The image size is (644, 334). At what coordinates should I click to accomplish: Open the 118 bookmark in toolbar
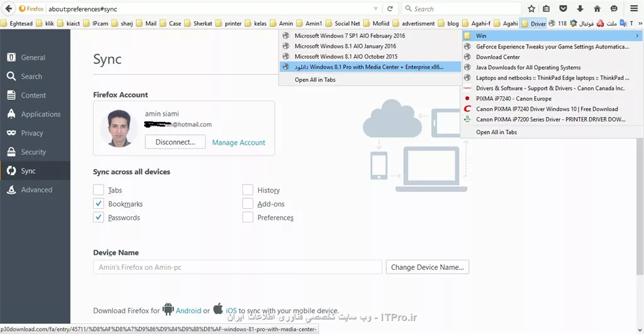pyautogui.click(x=558, y=23)
